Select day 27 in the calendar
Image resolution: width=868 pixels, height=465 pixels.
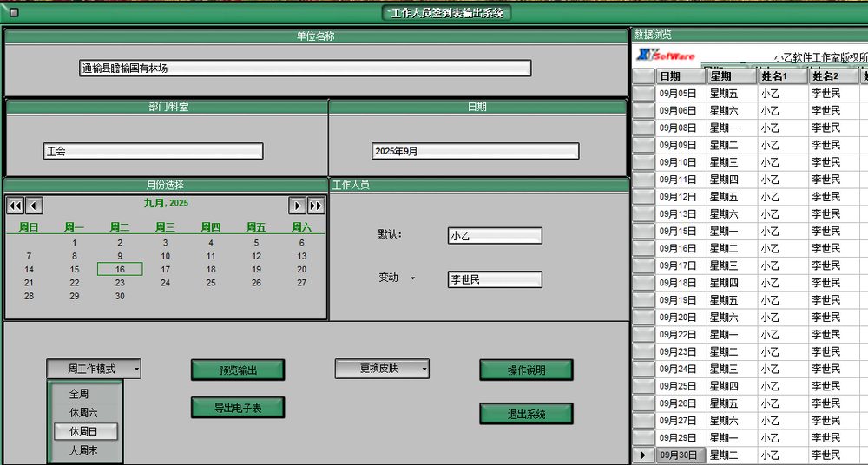pos(302,283)
